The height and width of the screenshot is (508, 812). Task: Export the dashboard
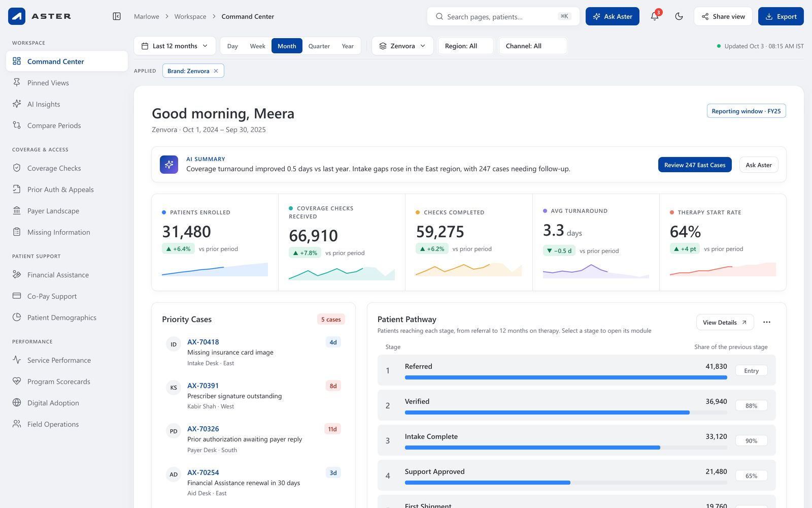[x=781, y=16]
